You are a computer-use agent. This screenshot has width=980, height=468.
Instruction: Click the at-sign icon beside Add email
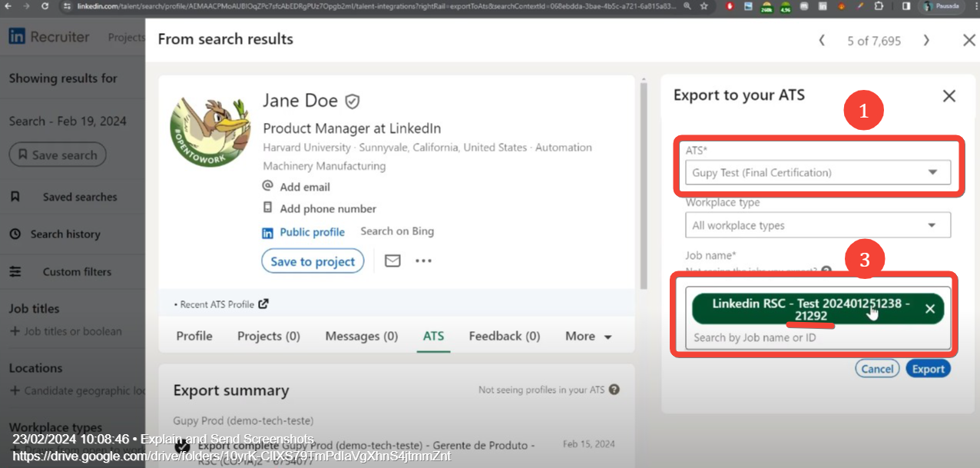267,186
